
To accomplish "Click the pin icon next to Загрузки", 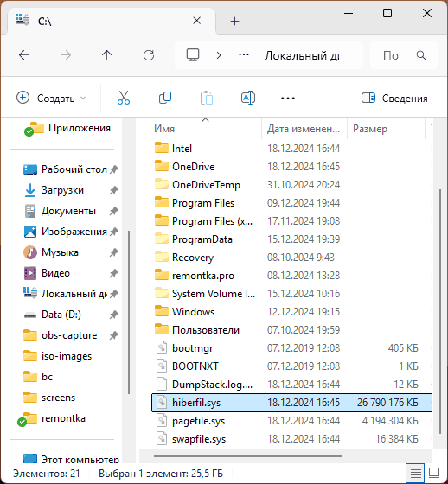I will 113,190.
